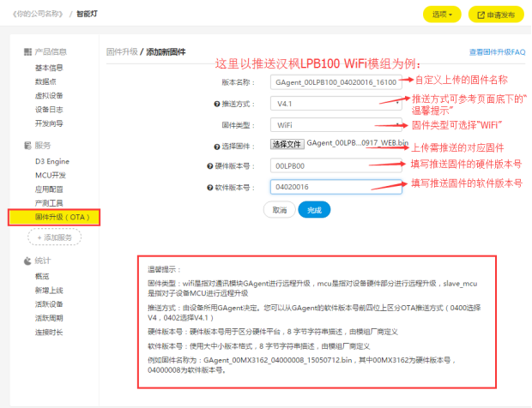This screenshot has height=408, width=532.
Task: Open the 查看固件升级FAQ link
Action: pyautogui.click(x=497, y=52)
